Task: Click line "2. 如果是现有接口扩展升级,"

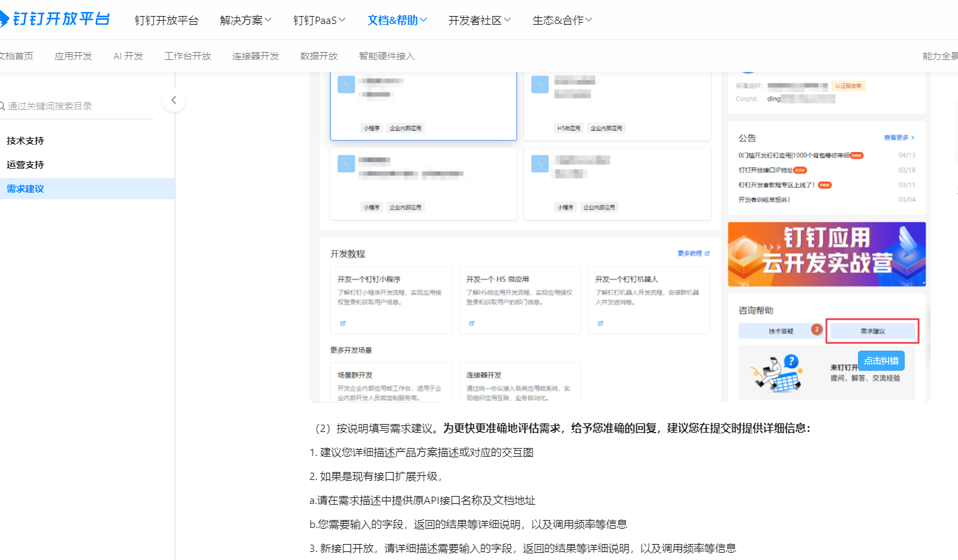Action: pyautogui.click(x=377, y=477)
